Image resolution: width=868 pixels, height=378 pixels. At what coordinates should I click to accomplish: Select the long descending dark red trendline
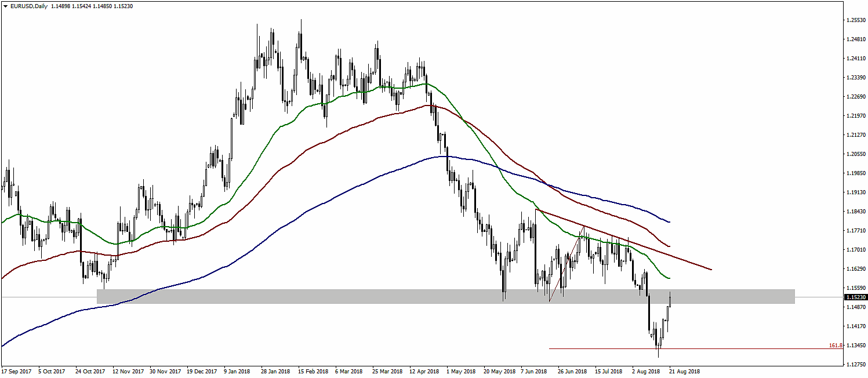click(x=623, y=239)
